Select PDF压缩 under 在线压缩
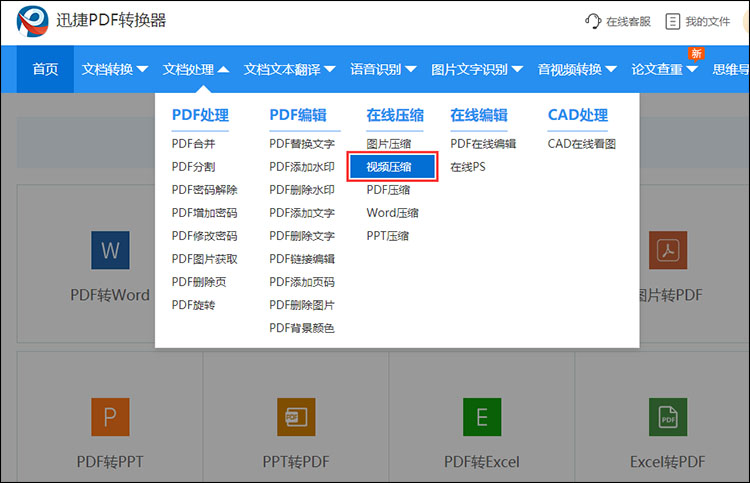The width and height of the screenshot is (750, 483). (x=388, y=190)
